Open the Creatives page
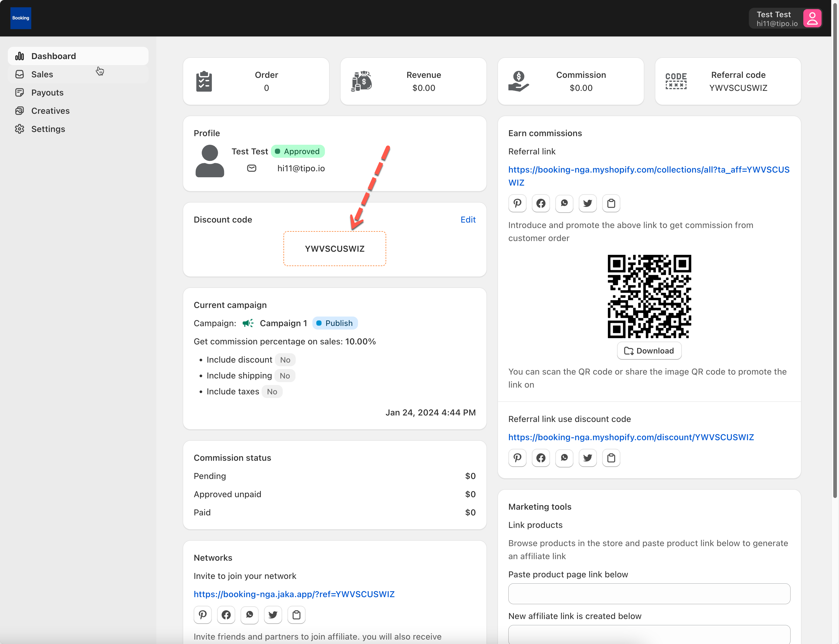 [50, 111]
